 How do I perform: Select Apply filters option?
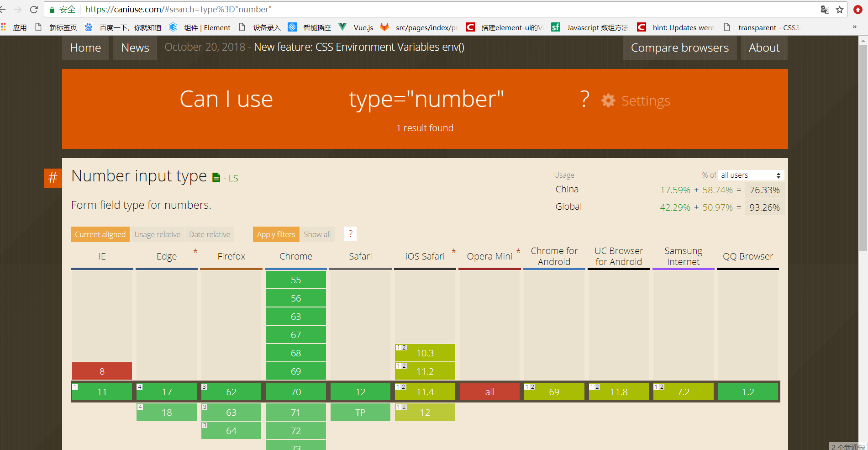coord(276,234)
